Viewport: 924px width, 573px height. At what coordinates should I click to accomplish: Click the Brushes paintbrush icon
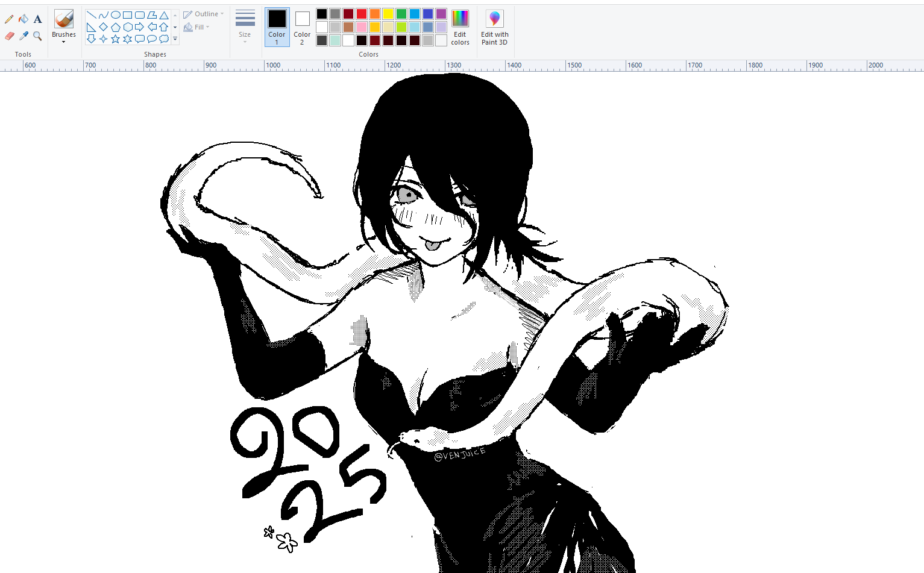click(64, 19)
